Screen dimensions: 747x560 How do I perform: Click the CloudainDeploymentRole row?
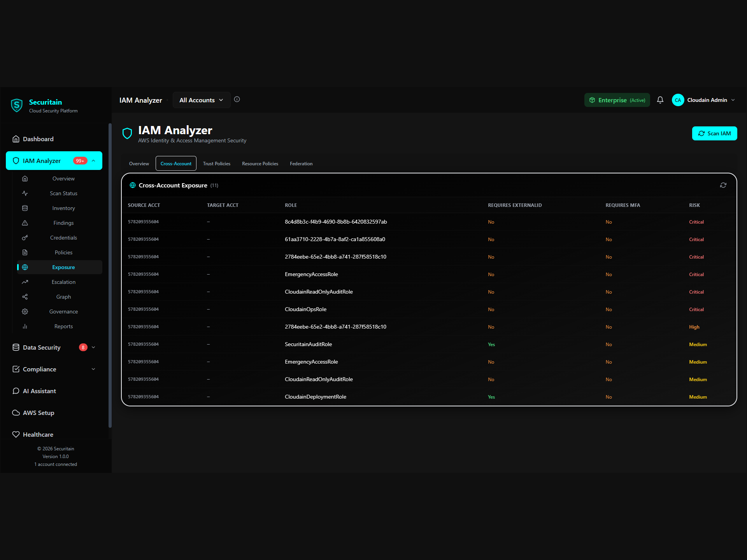[429, 397]
